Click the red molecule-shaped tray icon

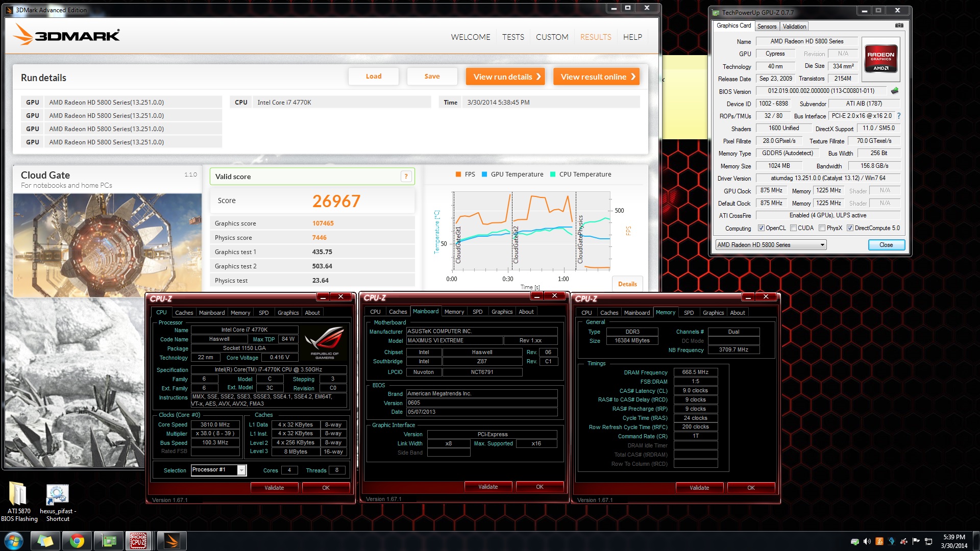903,541
